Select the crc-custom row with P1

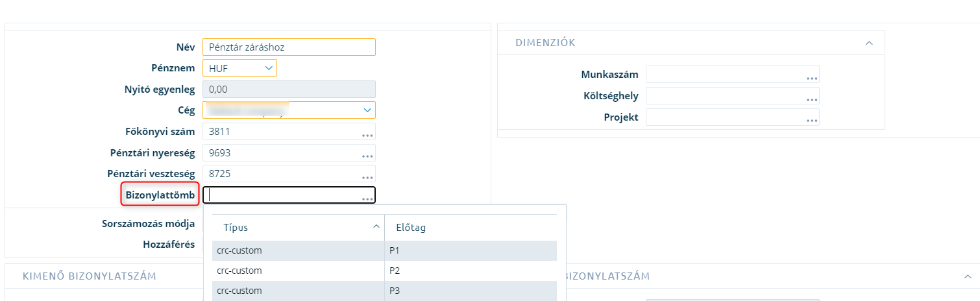384,250
